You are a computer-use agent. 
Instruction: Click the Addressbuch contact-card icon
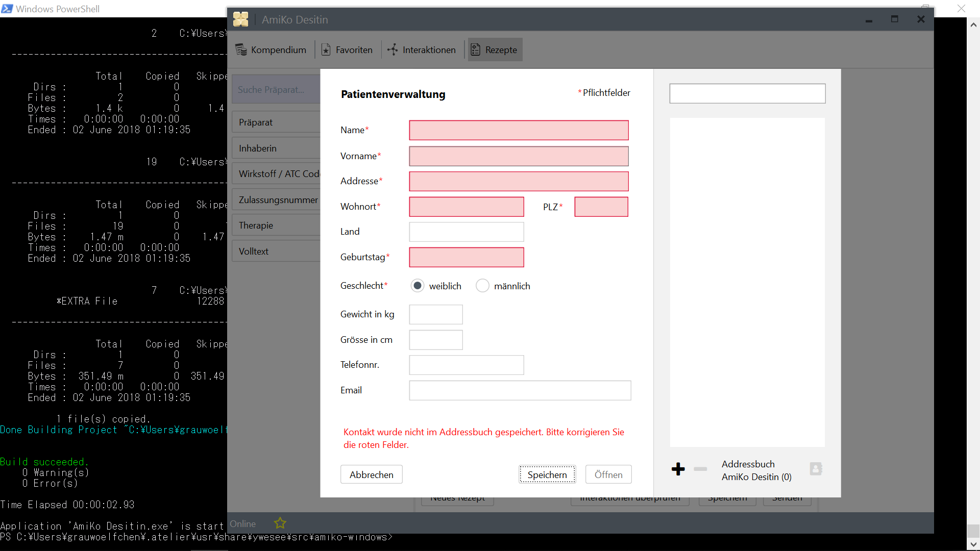[816, 469]
